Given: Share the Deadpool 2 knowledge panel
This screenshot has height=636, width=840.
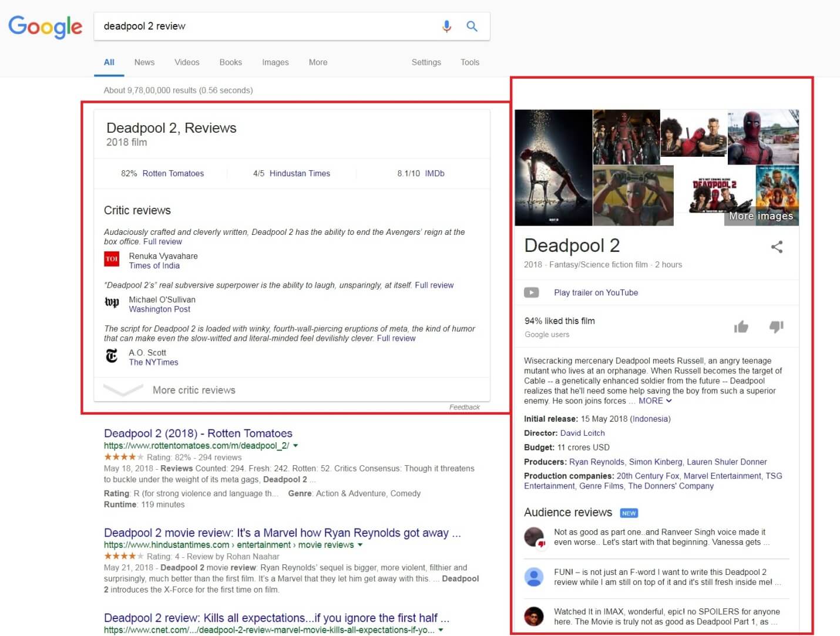Looking at the screenshot, I should click(x=777, y=247).
